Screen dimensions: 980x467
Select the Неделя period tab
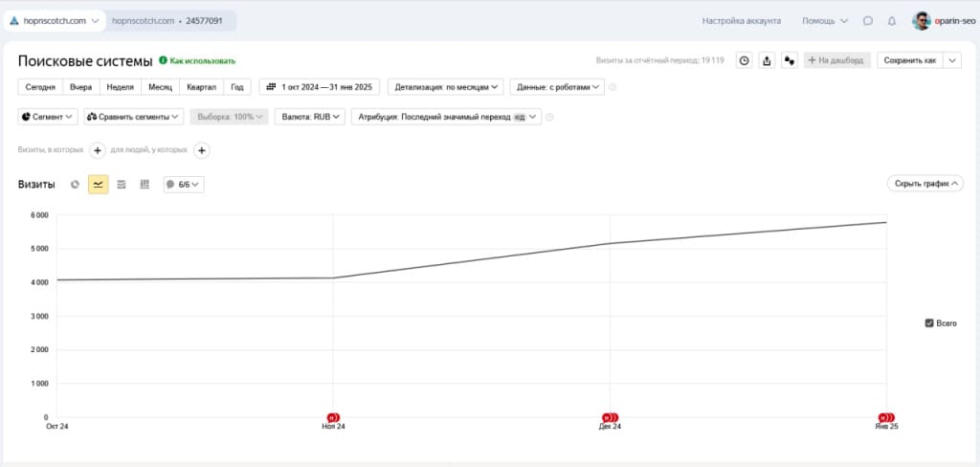tap(120, 87)
